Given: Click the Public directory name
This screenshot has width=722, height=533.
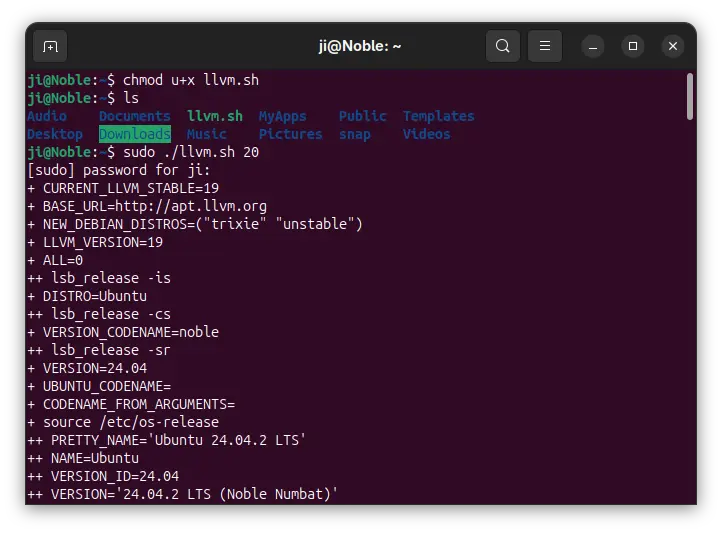Looking at the screenshot, I should click(x=362, y=116).
